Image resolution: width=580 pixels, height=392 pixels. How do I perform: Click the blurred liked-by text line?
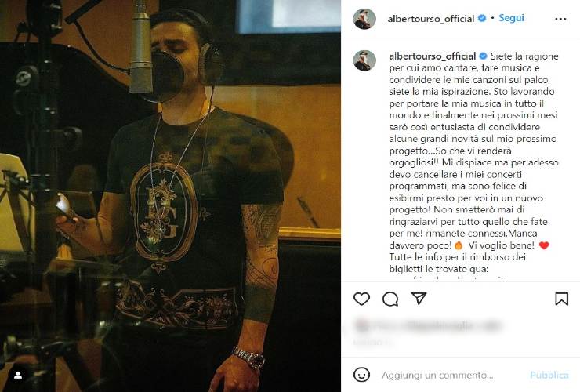pos(427,325)
